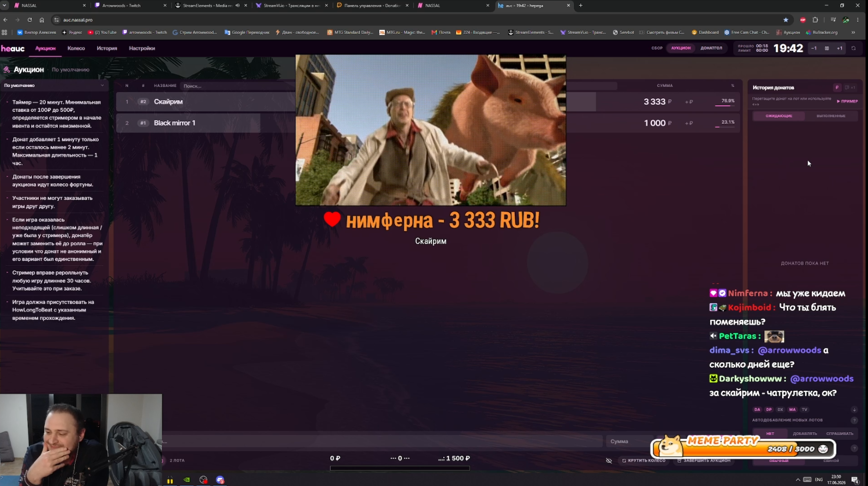Select the Black mirror 1 lot name
868x486 pixels.
pos(175,123)
